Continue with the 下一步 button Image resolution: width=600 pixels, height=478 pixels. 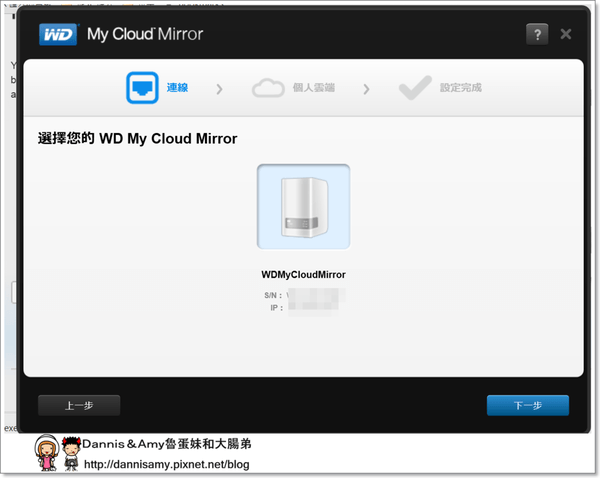528,405
